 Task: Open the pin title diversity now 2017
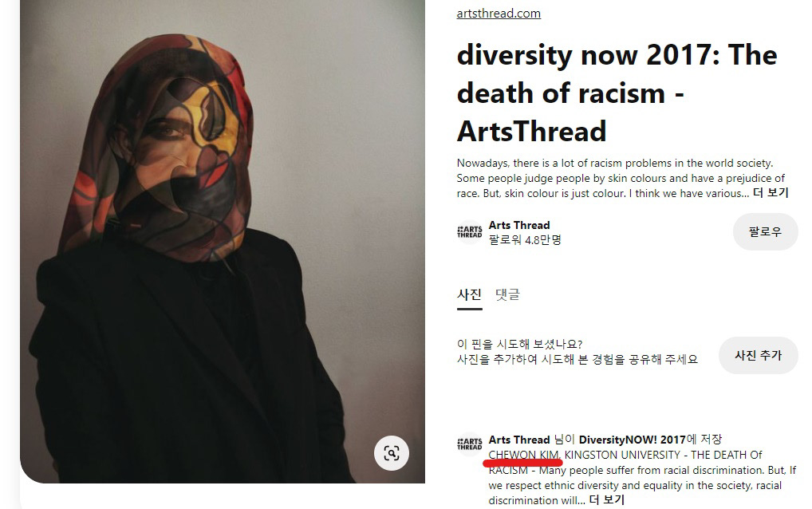[x=617, y=93]
